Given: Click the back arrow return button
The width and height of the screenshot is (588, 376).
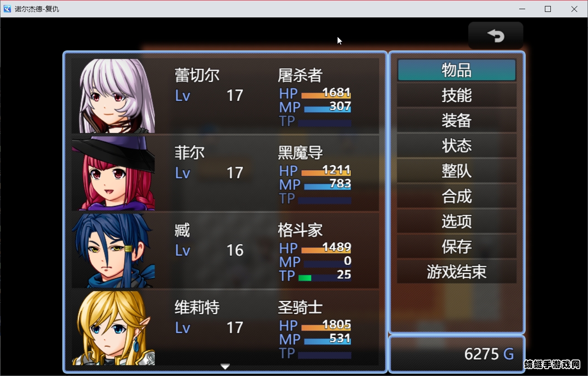Looking at the screenshot, I should click(495, 35).
